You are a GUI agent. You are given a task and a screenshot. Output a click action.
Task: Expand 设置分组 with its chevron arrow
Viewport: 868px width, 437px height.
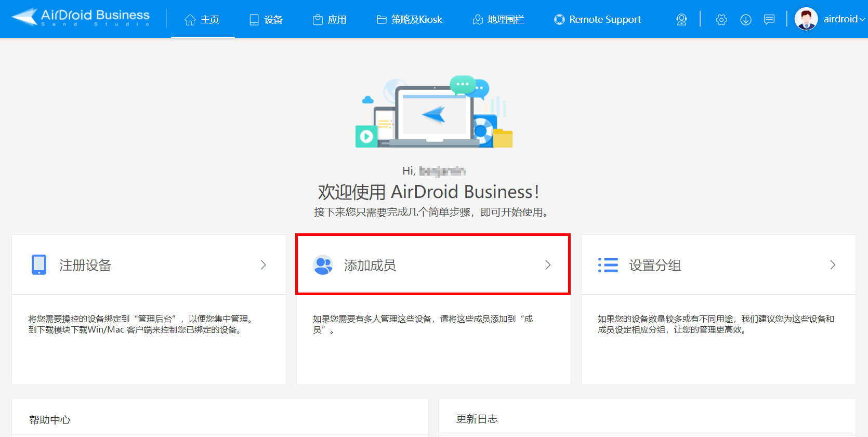pos(833,265)
